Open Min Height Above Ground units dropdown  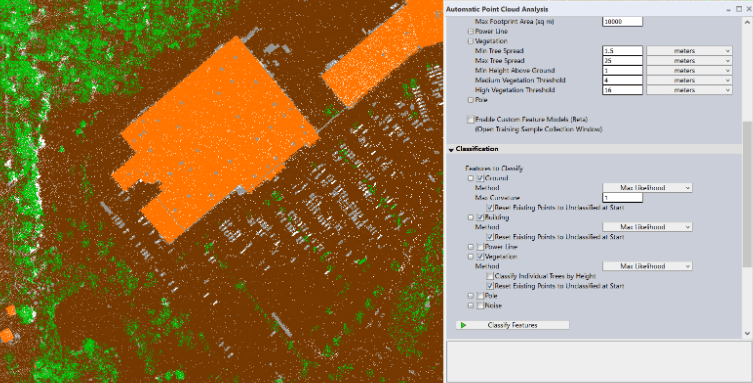[689, 71]
